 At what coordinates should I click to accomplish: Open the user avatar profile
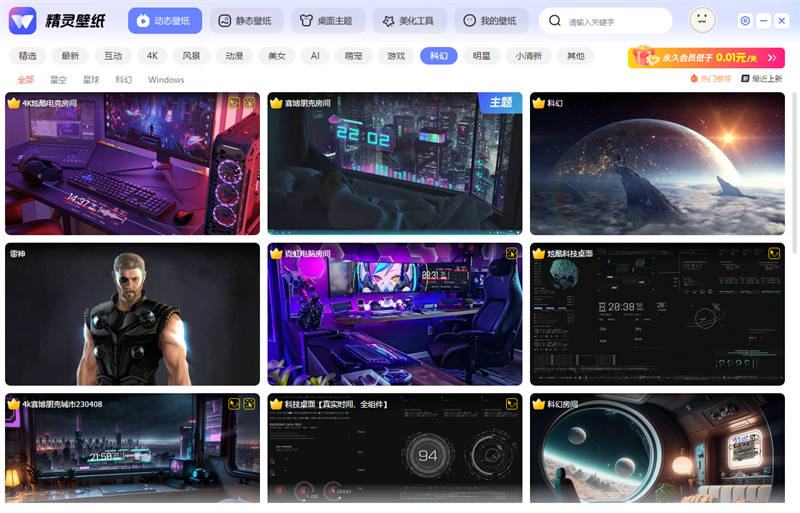pos(702,20)
